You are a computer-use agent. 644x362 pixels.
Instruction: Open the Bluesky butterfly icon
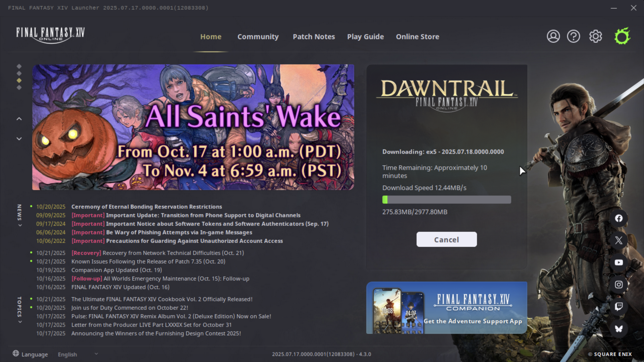tap(619, 328)
